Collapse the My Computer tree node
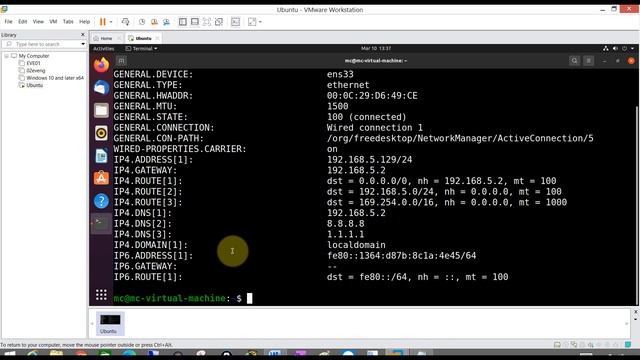Viewport: 640px width, 360px height. (7, 56)
